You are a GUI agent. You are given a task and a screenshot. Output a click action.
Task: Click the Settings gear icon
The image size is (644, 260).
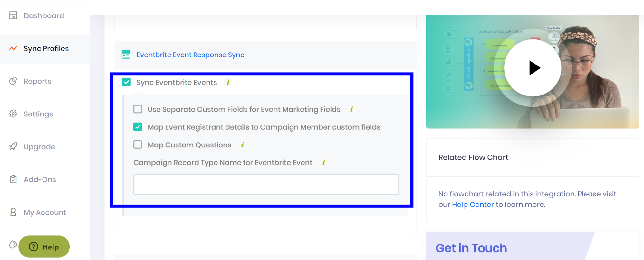click(13, 114)
